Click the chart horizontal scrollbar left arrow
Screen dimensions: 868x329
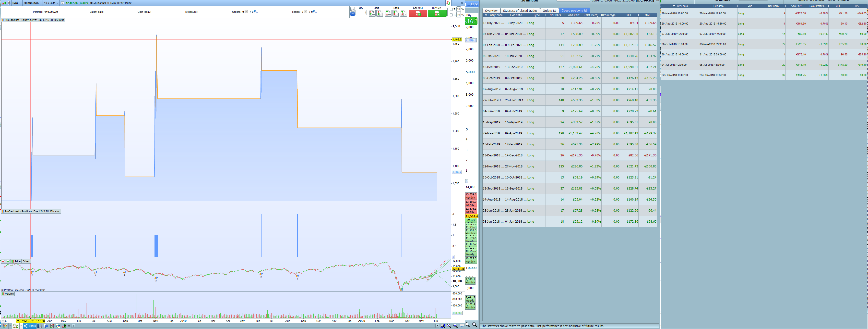73,326
